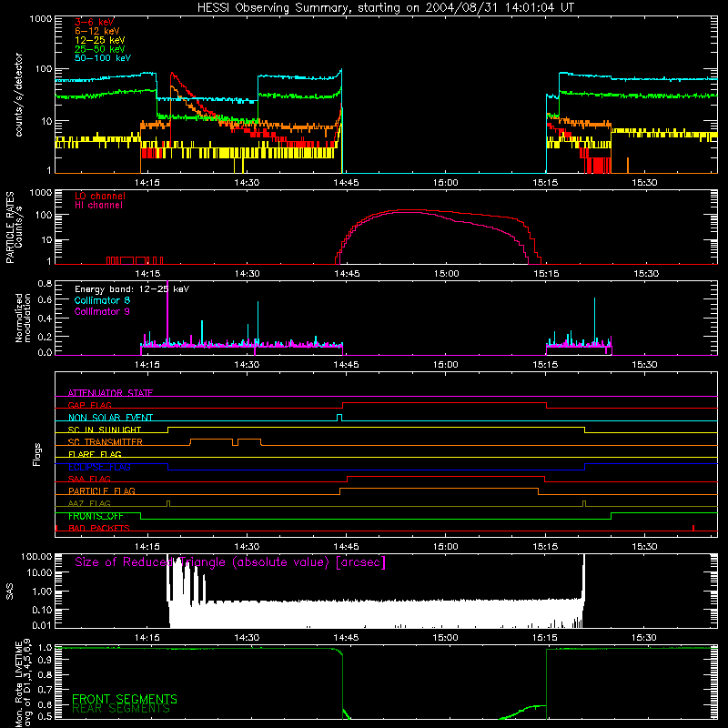Click the 'ATTENUATOR STATE' flag label
This screenshot has width=728, height=728.
click(x=110, y=393)
